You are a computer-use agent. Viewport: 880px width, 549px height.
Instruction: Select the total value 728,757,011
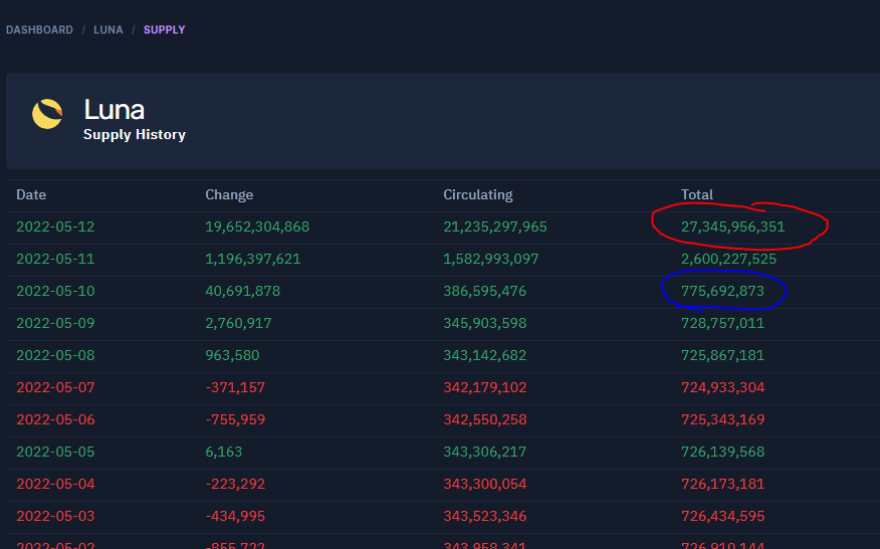pyautogui.click(x=722, y=323)
